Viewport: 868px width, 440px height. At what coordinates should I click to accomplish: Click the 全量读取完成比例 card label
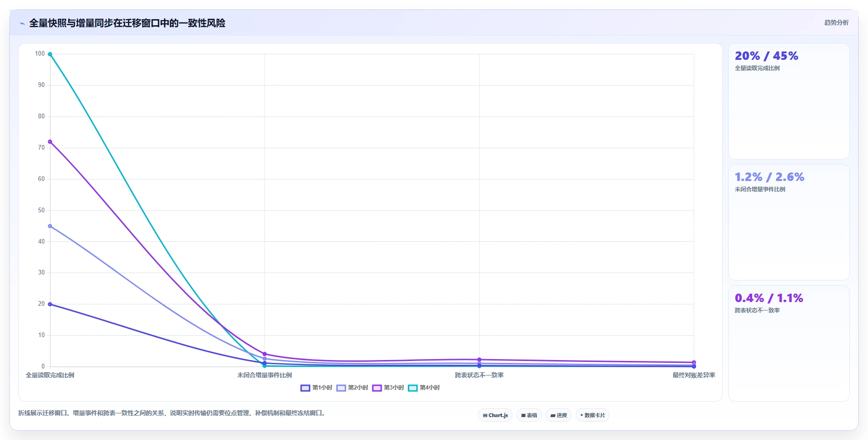pos(757,68)
